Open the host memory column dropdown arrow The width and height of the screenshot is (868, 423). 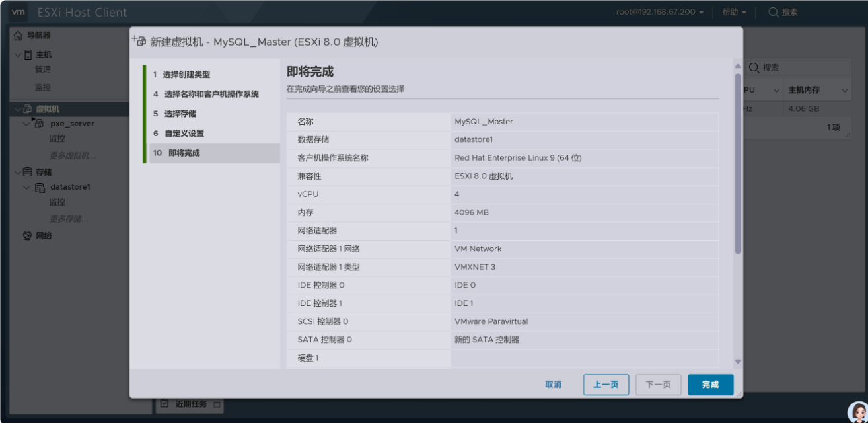click(x=845, y=90)
